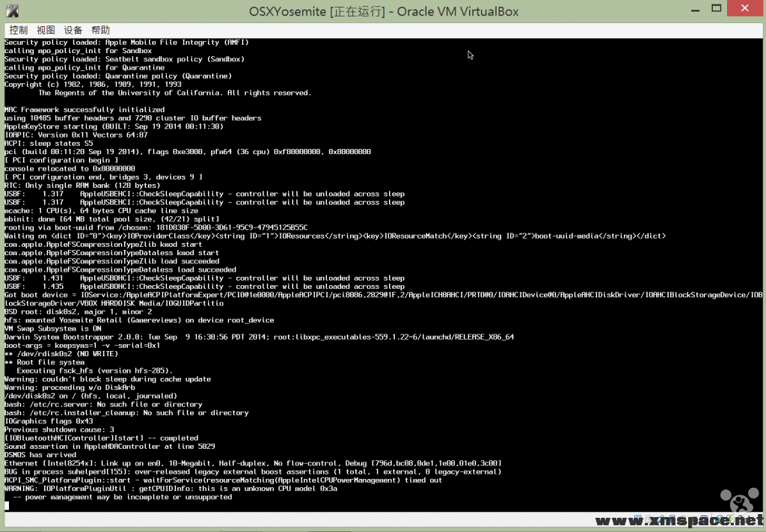
Task: Close the OSXYosemite VirtualBox window
Action: pos(744,8)
